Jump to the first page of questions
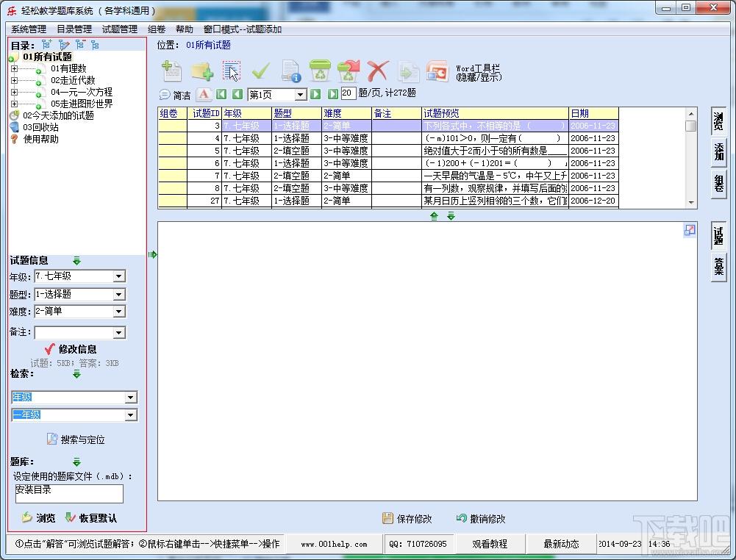The height and width of the screenshot is (560, 736). (221, 94)
